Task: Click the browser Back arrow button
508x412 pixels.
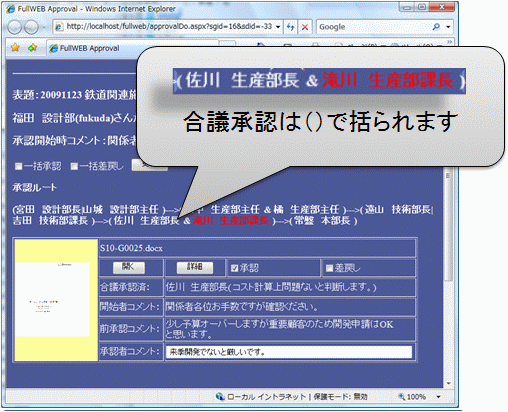Action: click(x=14, y=27)
